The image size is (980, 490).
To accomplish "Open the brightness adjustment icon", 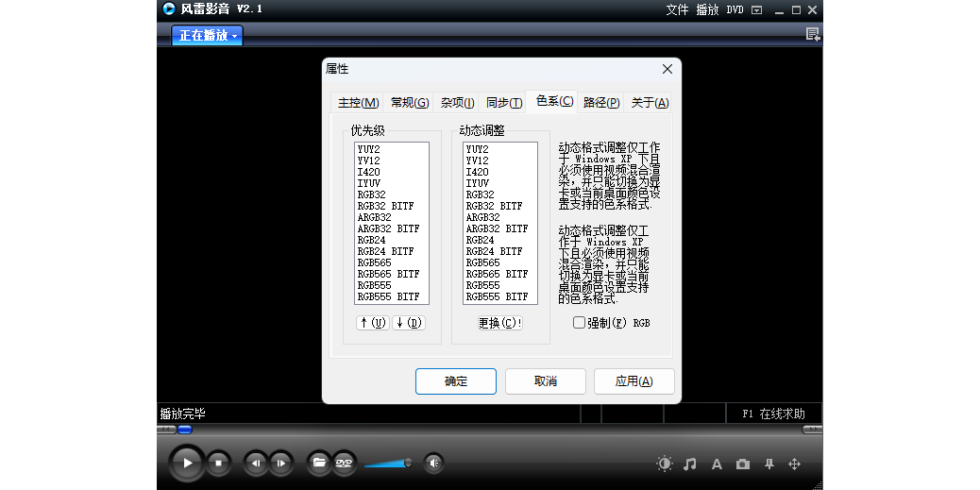I will [665, 464].
